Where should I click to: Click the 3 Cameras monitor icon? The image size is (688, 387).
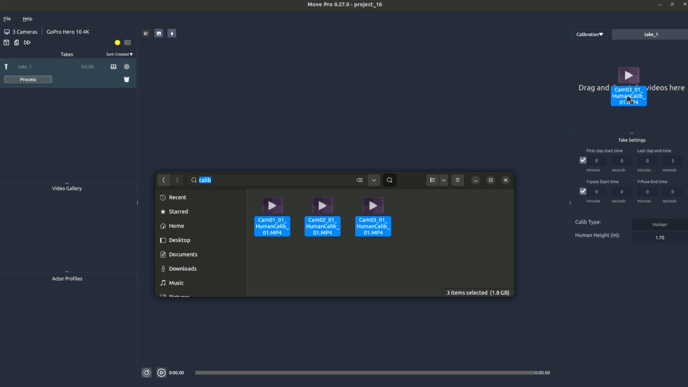pyautogui.click(x=7, y=32)
